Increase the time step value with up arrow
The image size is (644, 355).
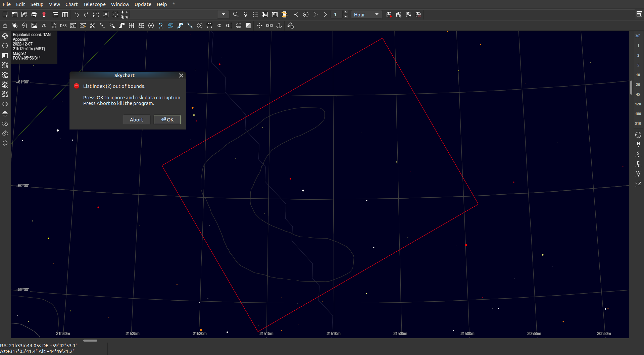pyautogui.click(x=346, y=13)
